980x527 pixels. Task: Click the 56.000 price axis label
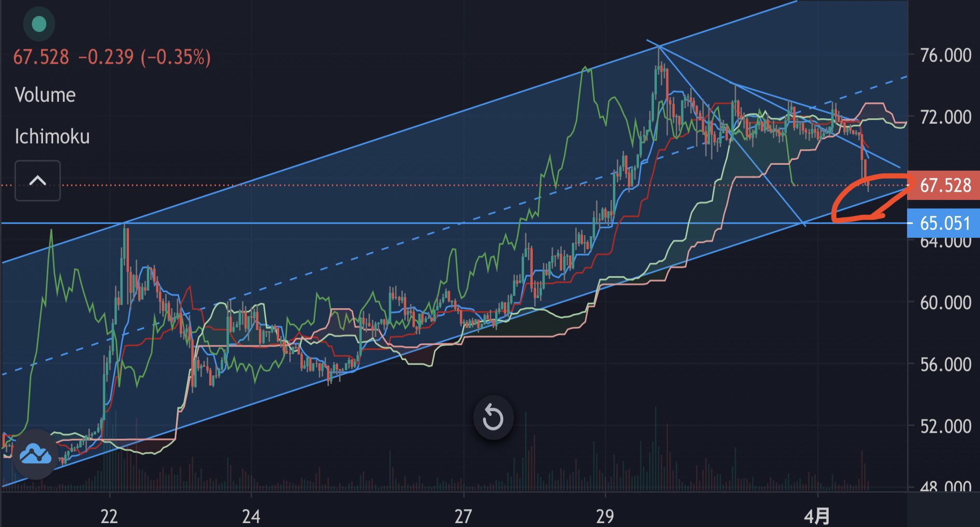[945, 365]
